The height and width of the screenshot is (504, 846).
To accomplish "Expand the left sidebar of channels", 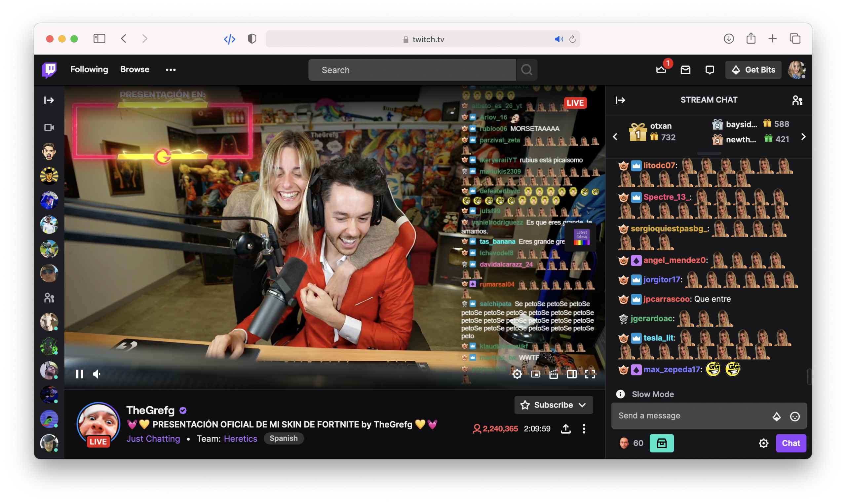I will tap(49, 100).
